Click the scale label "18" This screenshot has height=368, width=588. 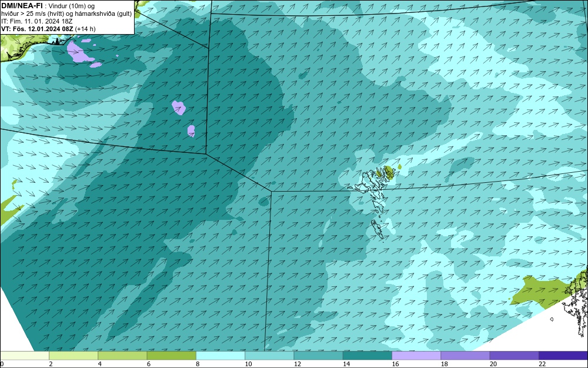click(x=445, y=364)
